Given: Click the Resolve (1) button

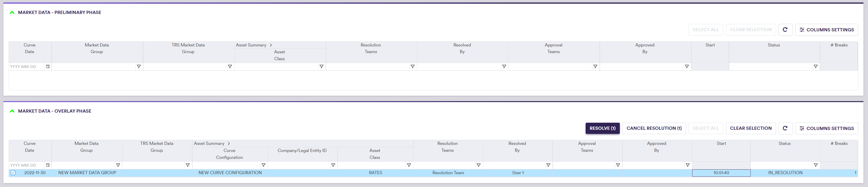Looking at the screenshot, I should point(602,128).
